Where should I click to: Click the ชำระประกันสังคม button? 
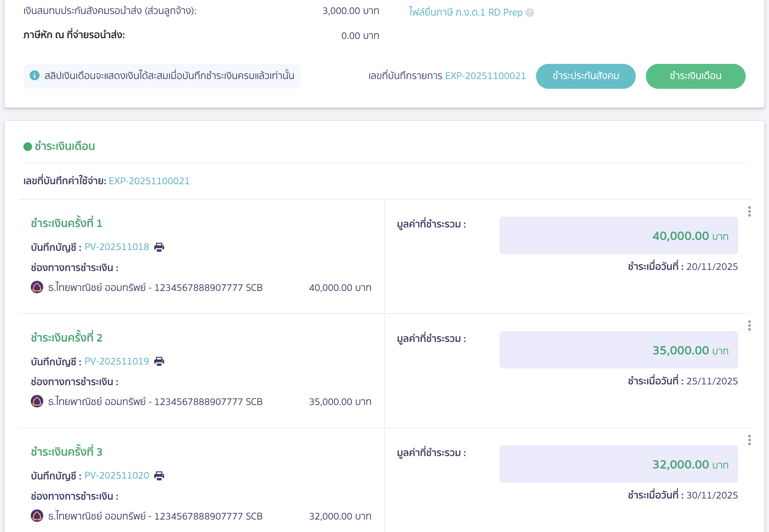click(x=586, y=76)
